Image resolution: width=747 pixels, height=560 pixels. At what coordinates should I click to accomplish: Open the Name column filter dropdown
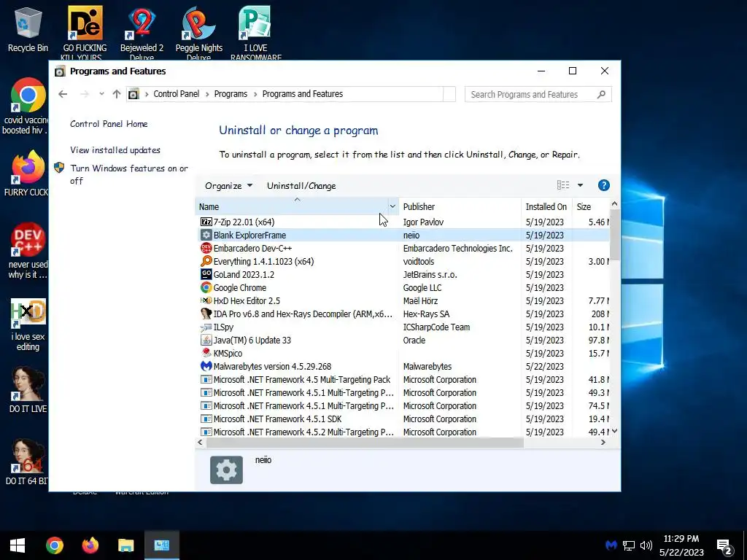392,206
